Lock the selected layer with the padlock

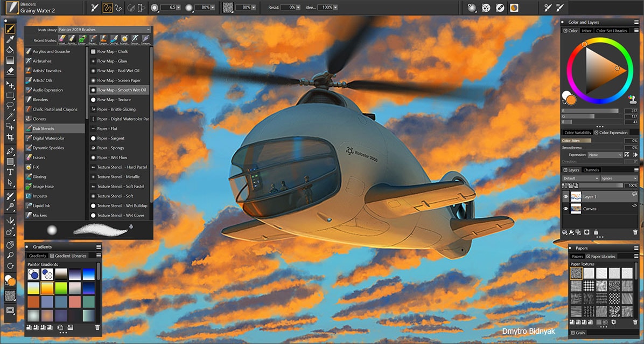[596, 231]
